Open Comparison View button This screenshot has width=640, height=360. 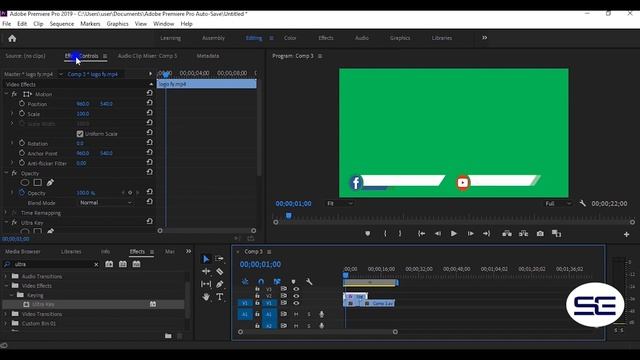click(556, 233)
